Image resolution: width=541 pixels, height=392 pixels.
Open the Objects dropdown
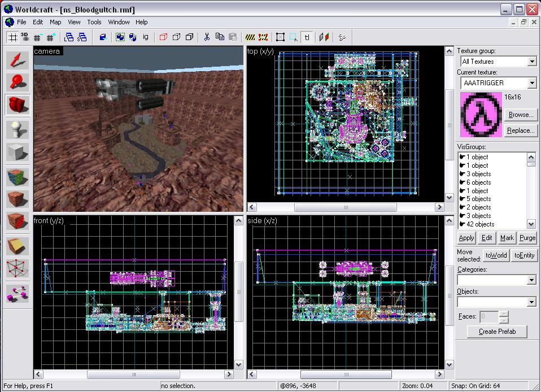click(x=532, y=302)
